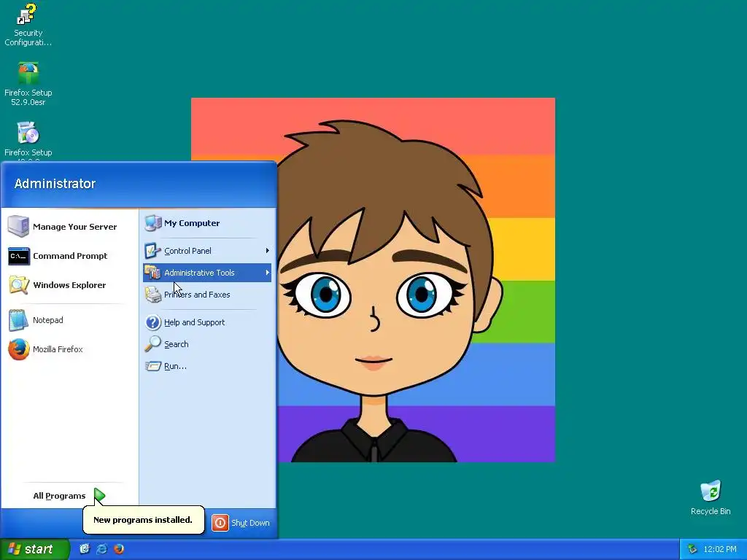
Task: Launch Firefox from the quick launch bar
Action: pyautogui.click(x=119, y=548)
